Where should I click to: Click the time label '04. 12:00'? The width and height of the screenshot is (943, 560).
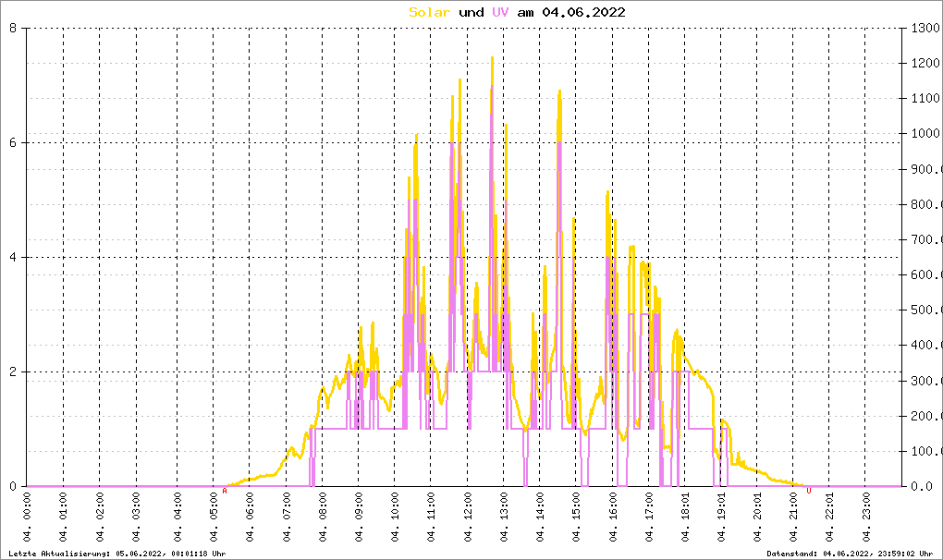click(468, 517)
